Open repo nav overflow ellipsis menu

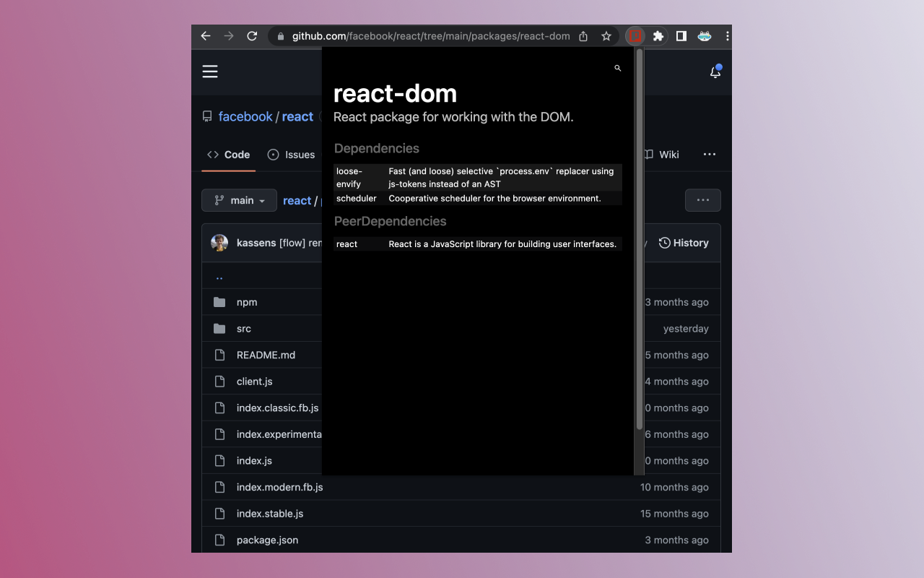[x=710, y=155]
